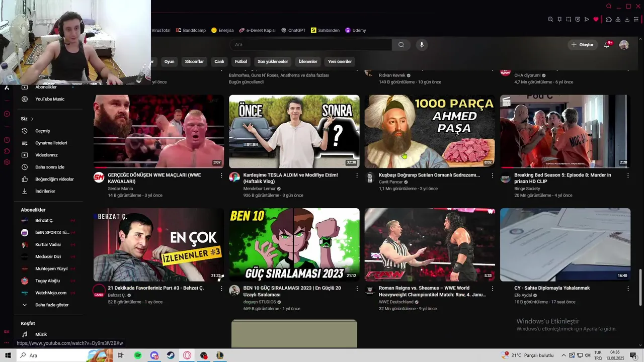
Task: Select the Yeni öneriler filter chip
Action: click(x=340, y=61)
